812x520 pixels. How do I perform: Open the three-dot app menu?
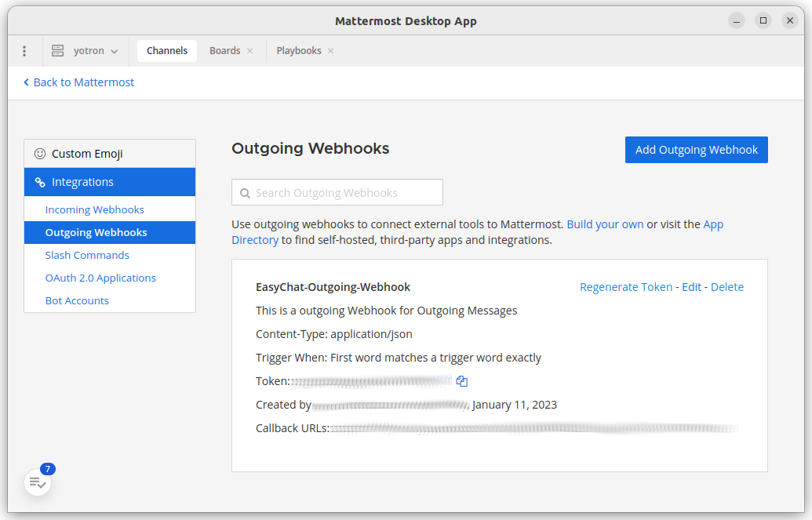24,51
